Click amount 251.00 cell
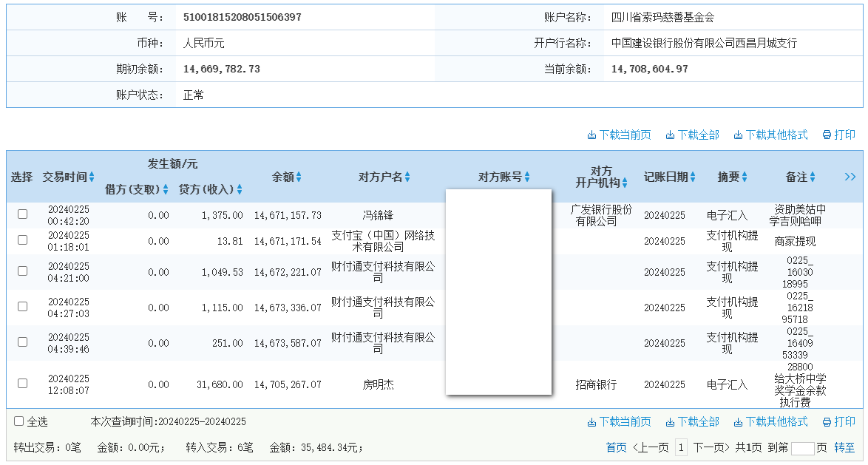 [x=227, y=343]
